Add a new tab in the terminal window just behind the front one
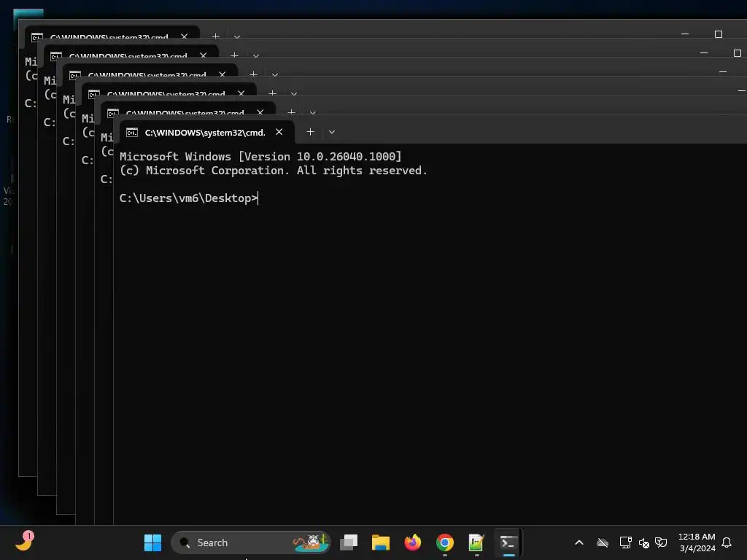 [x=292, y=112]
